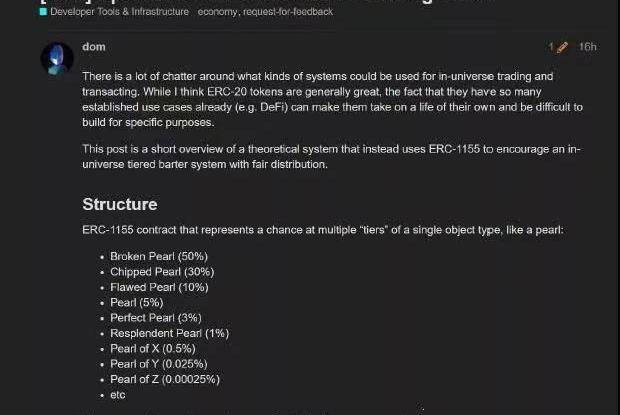Click the Structure heading

click(119, 204)
